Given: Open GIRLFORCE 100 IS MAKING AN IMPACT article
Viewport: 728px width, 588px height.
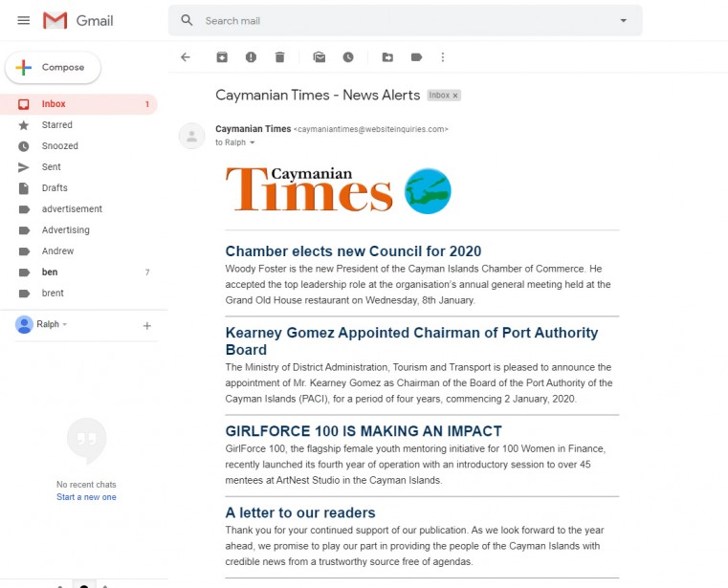Looking at the screenshot, I should coord(364,431).
